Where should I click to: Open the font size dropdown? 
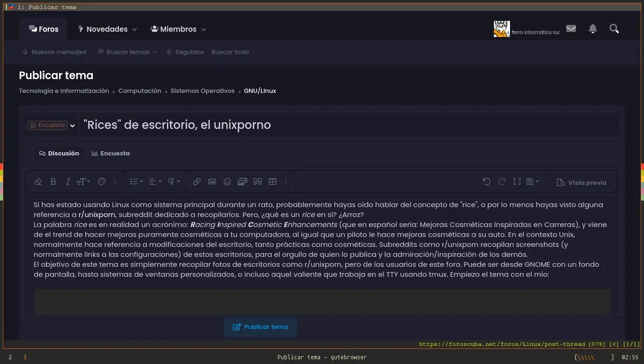tap(83, 182)
